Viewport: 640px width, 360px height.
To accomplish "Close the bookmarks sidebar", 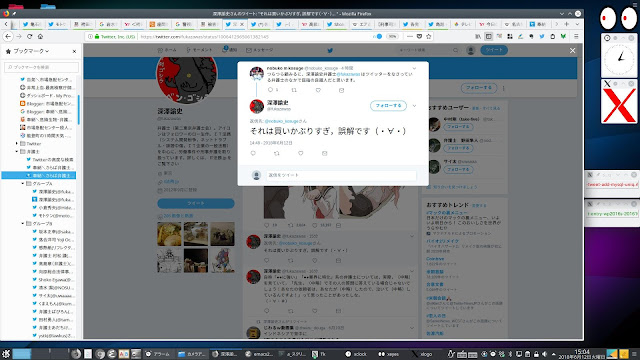I will [x=74, y=51].
